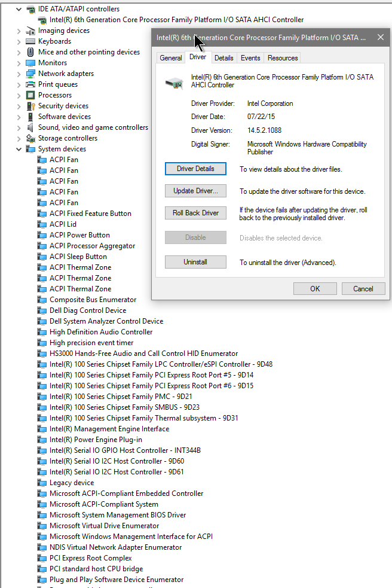This screenshot has height=588, width=392.
Task: Select HS3000 Hands-Free Audio HID Enumerator
Action: [x=143, y=354]
